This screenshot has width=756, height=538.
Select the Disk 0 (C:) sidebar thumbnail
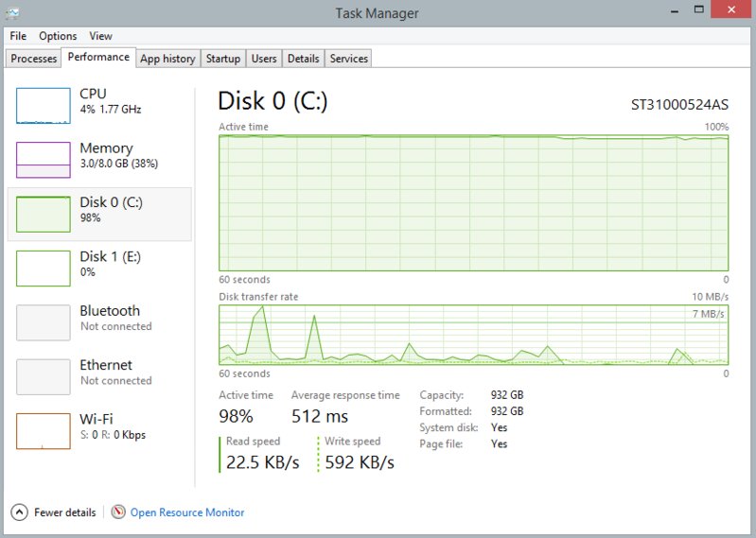tap(44, 215)
